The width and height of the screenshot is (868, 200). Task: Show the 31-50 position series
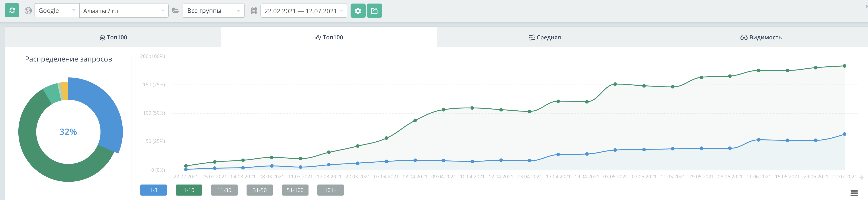[259, 190]
